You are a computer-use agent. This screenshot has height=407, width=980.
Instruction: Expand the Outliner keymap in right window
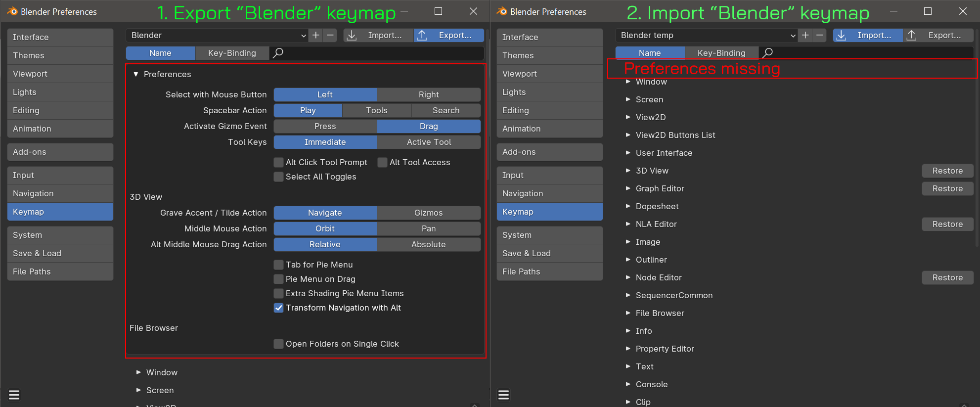(628, 260)
